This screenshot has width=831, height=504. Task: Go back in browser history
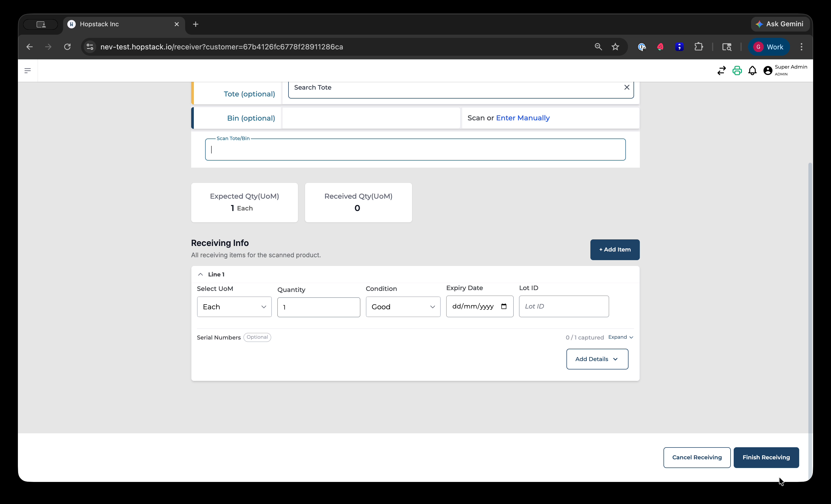[x=30, y=47]
